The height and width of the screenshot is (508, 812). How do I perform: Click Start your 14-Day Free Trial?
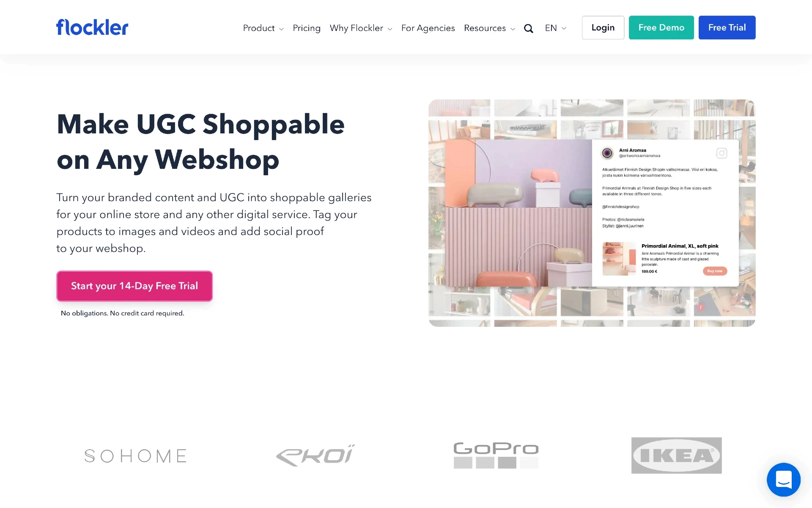point(134,286)
